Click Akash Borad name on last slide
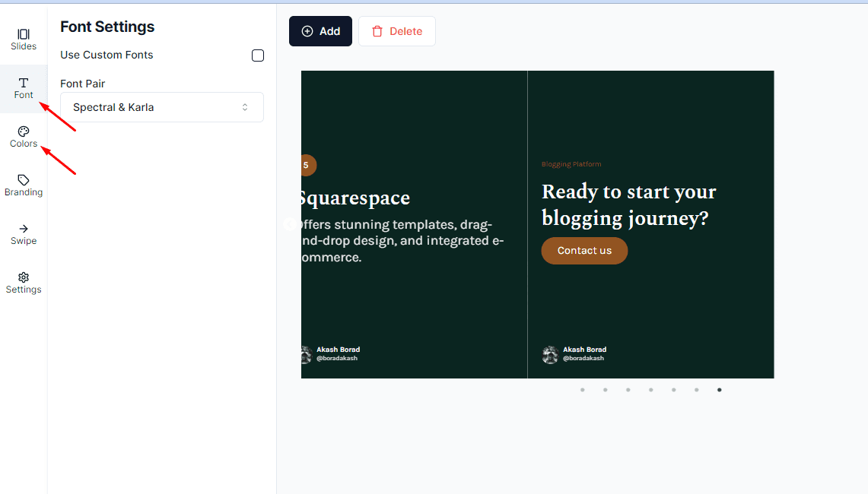The image size is (868, 494). click(x=584, y=350)
